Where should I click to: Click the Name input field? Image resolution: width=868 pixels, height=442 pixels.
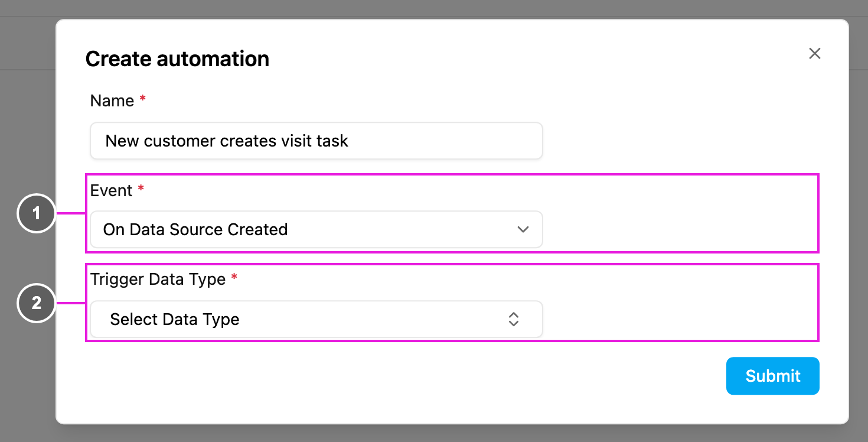(316, 141)
